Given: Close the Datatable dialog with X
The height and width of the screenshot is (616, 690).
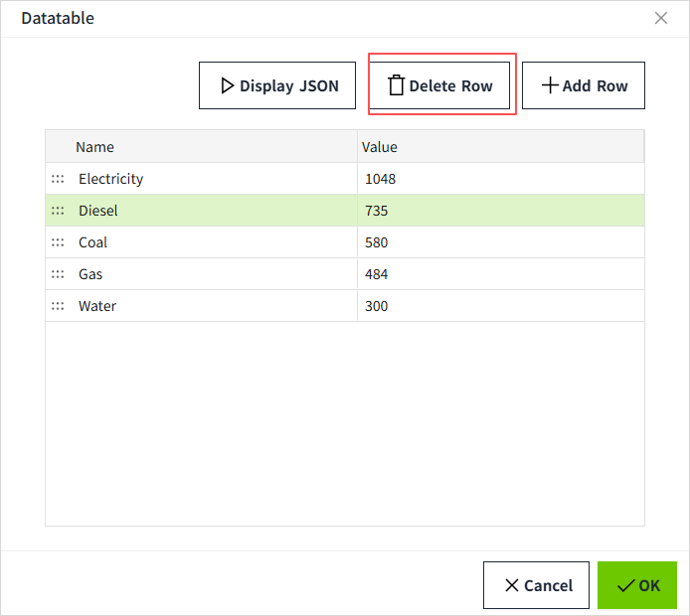Looking at the screenshot, I should tap(661, 18).
